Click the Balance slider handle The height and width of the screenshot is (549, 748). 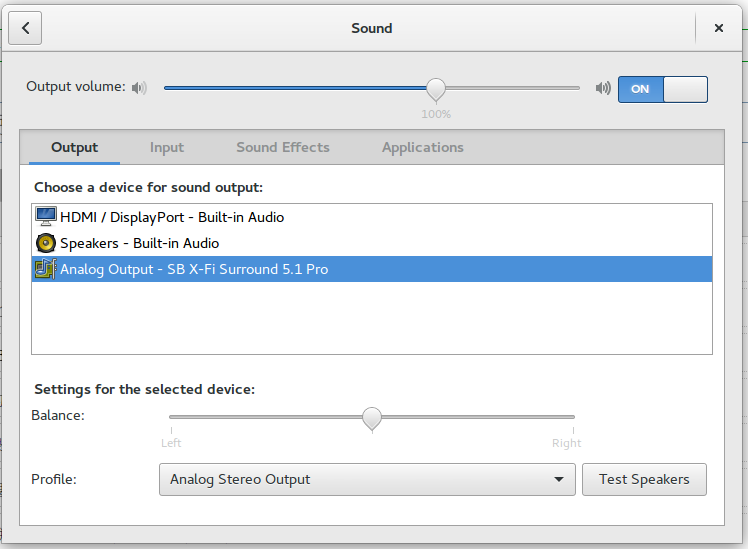coord(372,418)
